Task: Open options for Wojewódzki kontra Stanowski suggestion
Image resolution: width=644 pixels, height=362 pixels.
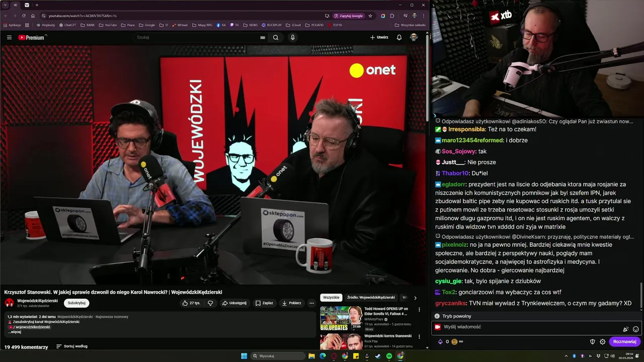Action: point(419,337)
